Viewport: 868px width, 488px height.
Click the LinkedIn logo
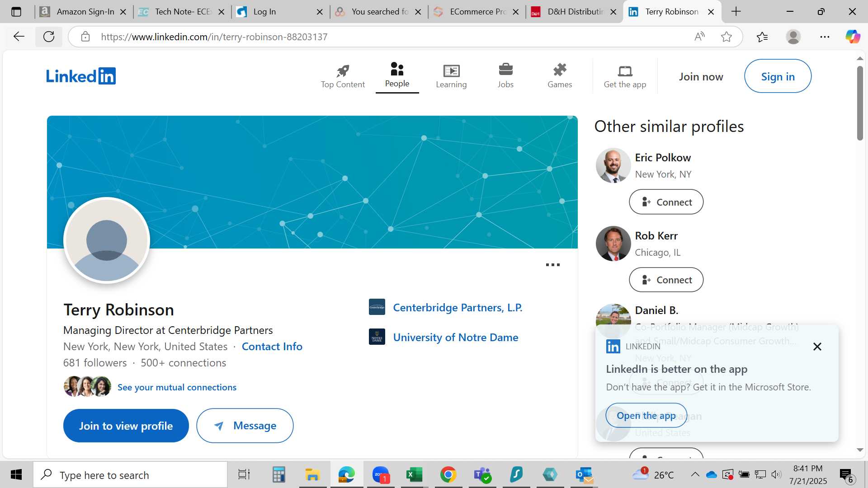pos(81,76)
